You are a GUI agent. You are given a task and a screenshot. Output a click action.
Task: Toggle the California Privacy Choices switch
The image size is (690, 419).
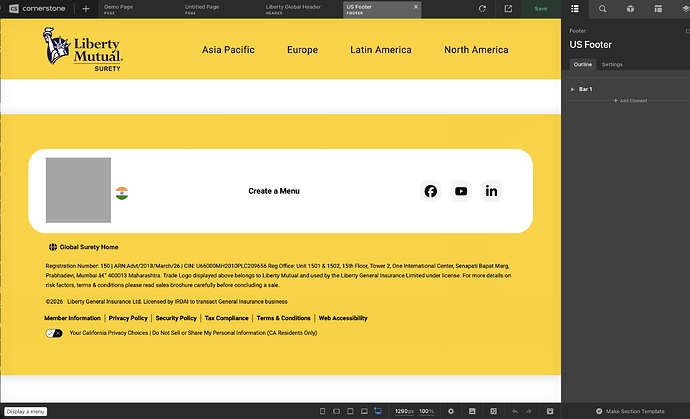[x=54, y=333]
